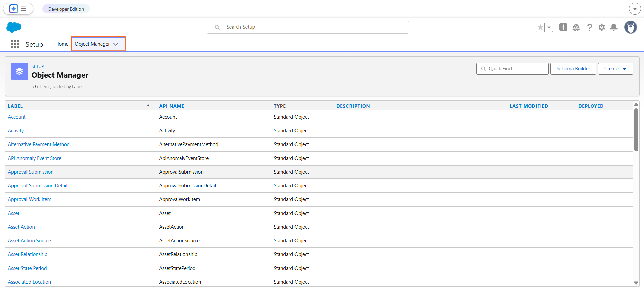644x291 pixels.
Task: Sort by the API NAME column header
Action: [x=172, y=106]
